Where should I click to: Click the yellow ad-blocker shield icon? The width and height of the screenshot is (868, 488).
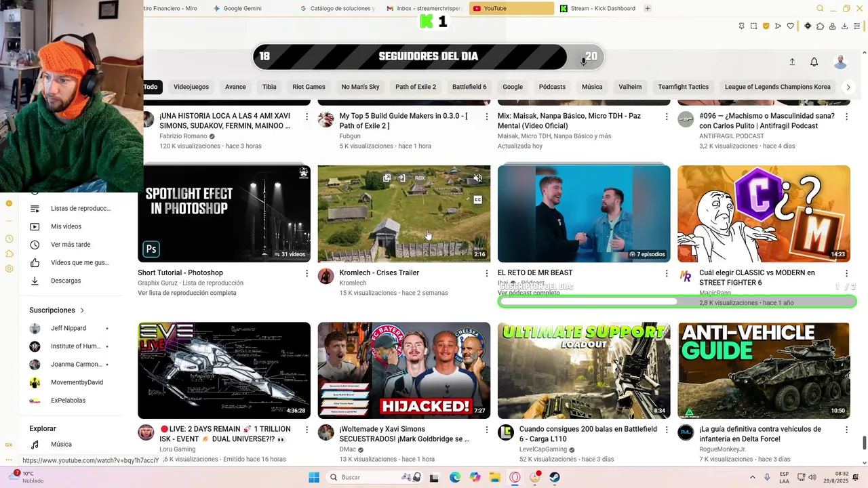(x=766, y=26)
